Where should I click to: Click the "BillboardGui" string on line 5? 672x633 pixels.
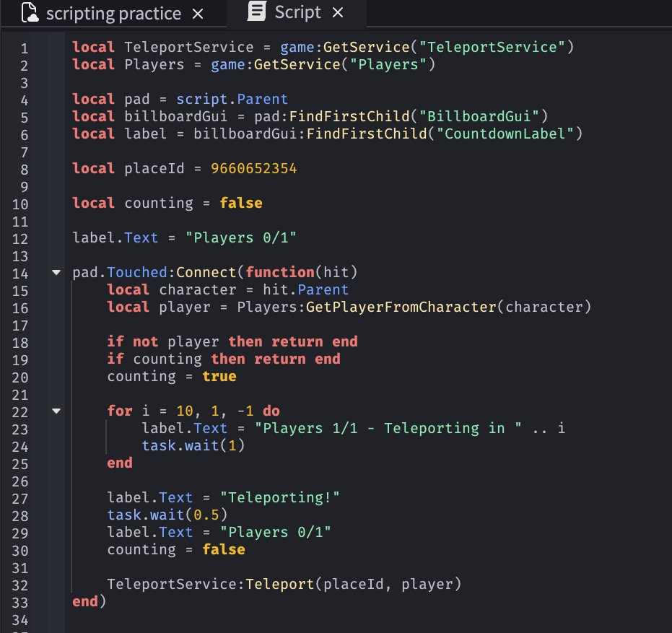(479, 117)
